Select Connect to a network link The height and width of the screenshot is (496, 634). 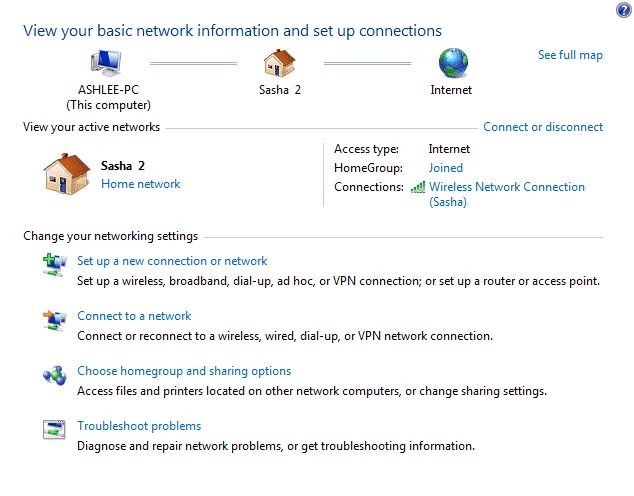[134, 316]
